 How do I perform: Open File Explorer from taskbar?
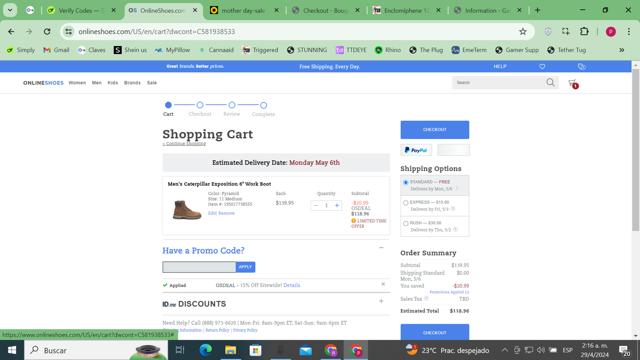click(x=231, y=350)
